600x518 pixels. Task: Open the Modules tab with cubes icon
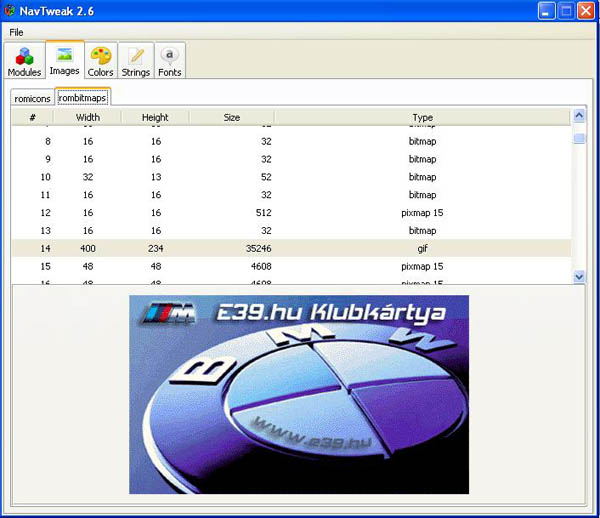point(24,60)
